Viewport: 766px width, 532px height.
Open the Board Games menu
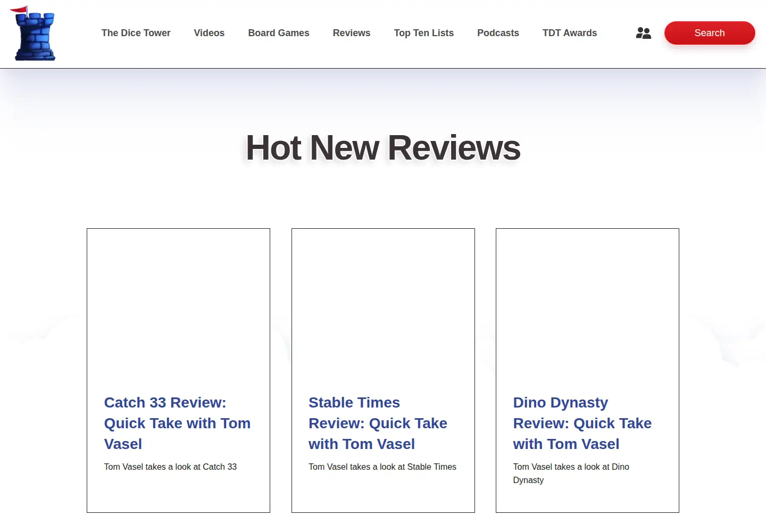point(279,33)
